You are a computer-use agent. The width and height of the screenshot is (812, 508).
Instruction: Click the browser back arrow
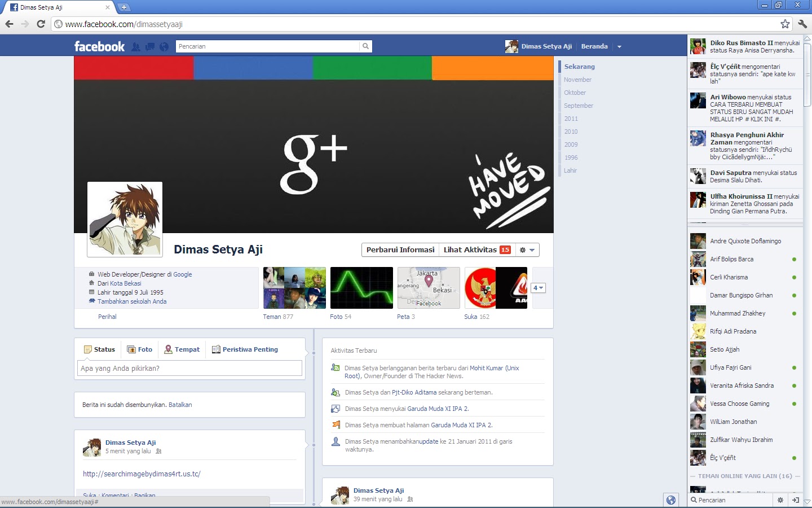pos(9,24)
